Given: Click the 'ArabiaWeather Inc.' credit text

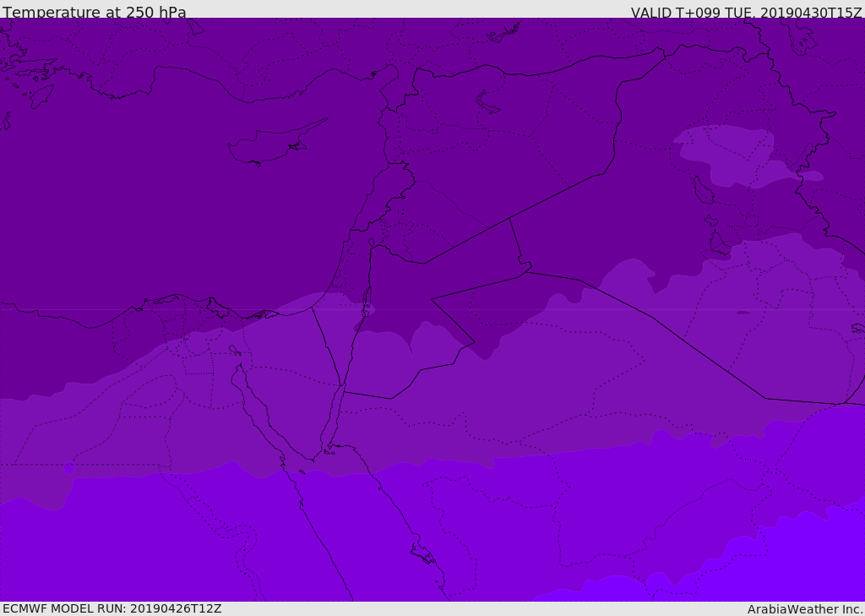Looking at the screenshot, I should click(805, 609).
